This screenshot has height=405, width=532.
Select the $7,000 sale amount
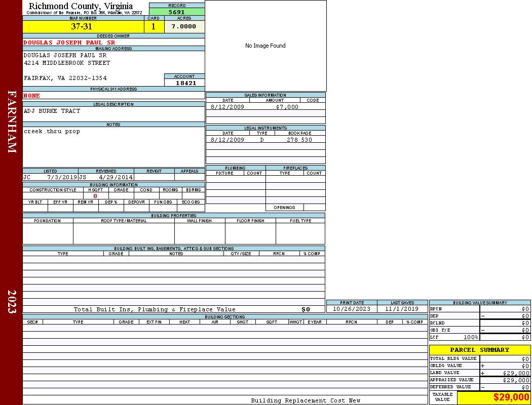click(287, 107)
